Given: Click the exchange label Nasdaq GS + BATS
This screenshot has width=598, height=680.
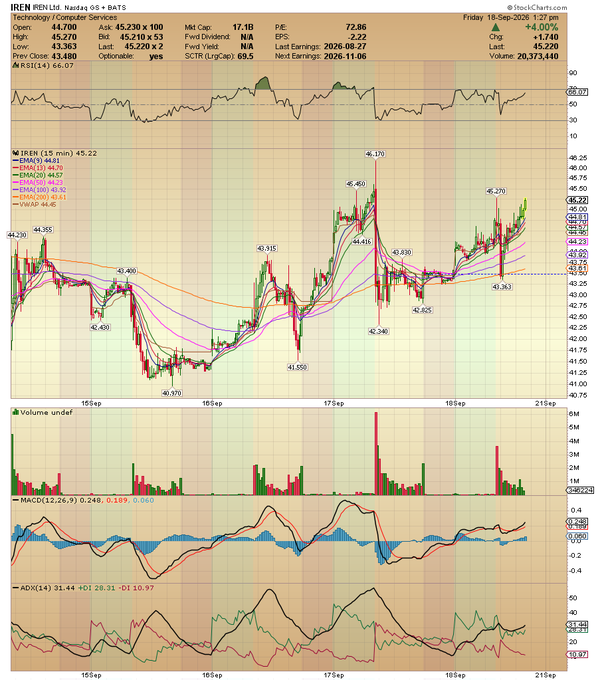Looking at the screenshot, I should (x=95, y=8).
